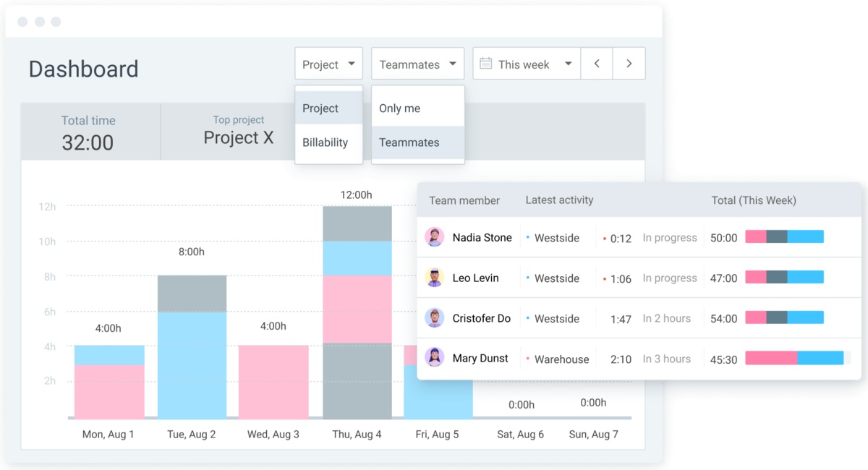Image resolution: width=868 pixels, height=470 pixels.
Task: Click Leo Levin's avatar icon
Action: (x=434, y=278)
